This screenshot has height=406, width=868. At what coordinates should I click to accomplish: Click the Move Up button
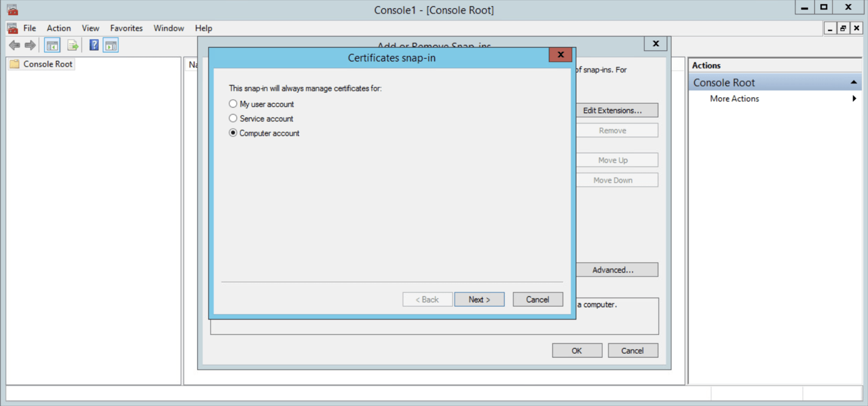click(617, 160)
